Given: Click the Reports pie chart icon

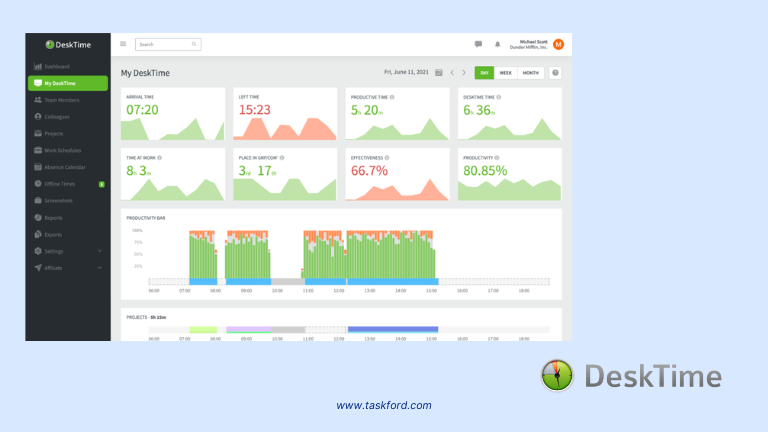Looking at the screenshot, I should click(x=38, y=217).
